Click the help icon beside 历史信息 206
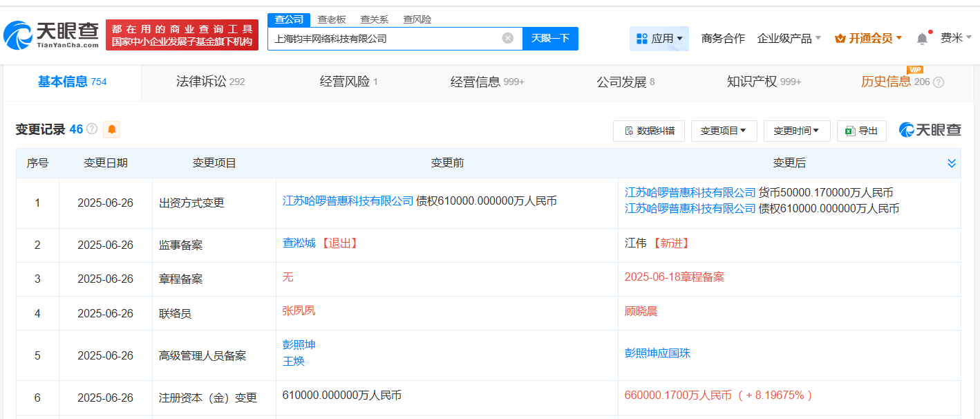 [938, 82]
